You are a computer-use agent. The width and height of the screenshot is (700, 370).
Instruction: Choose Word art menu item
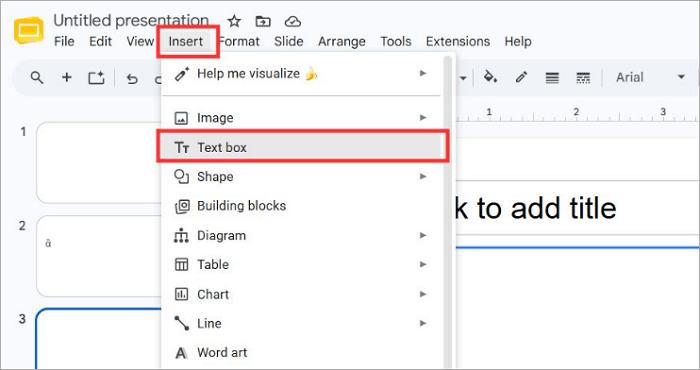[x=301, y=353]
